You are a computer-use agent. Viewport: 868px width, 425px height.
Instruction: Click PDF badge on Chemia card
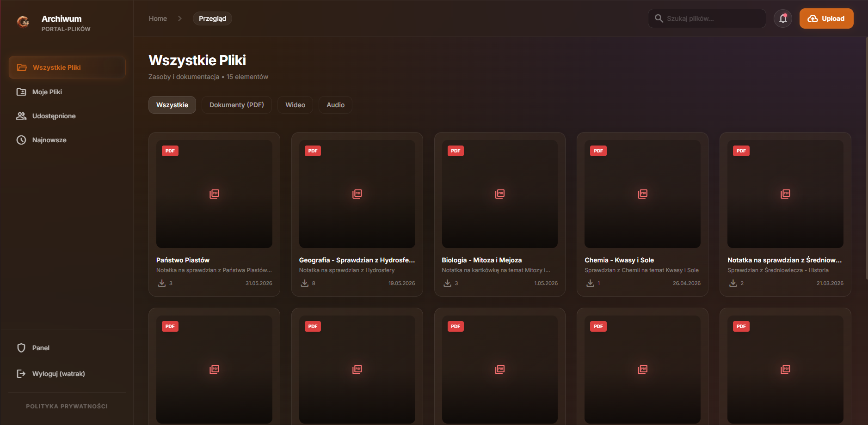[x=598, y=151]
